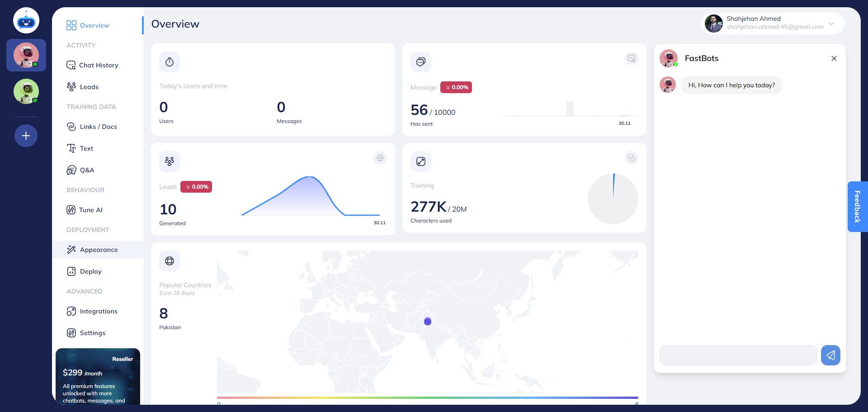Open the Integrations page
This screenshot has height=412, width=868.
tap(98, 311)
